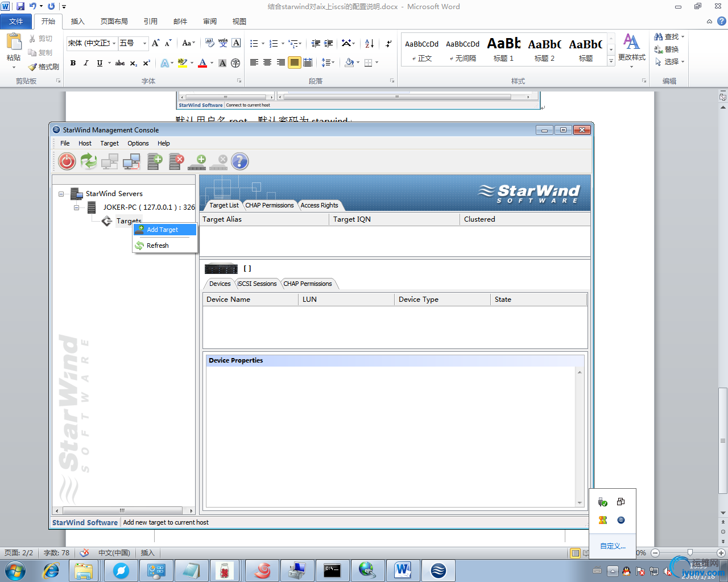Image resolution: width=728 pixels, height=582 pixels.
Task: Click the red font color button in Word
Action: pyautogui.click(x=202, y=63)
